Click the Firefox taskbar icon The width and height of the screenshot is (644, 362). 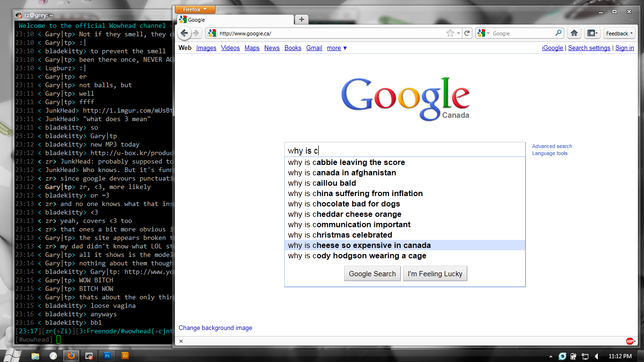71,356
